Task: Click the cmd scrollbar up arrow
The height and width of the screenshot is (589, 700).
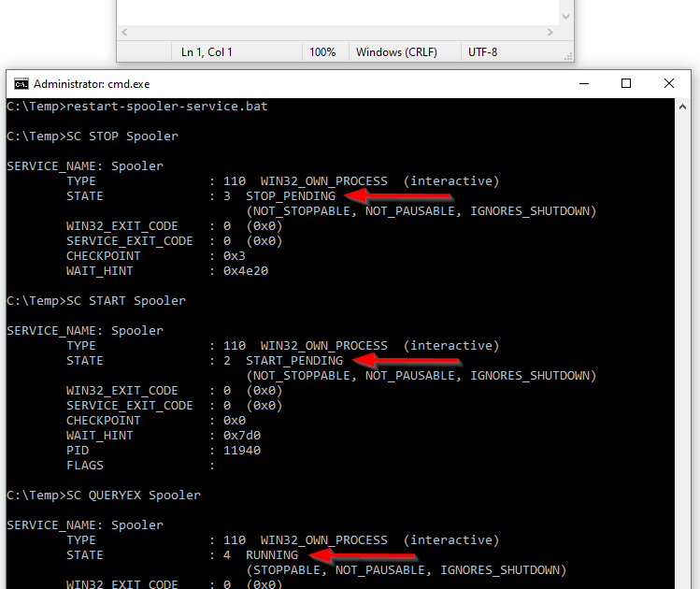Action: click(682, 107)
